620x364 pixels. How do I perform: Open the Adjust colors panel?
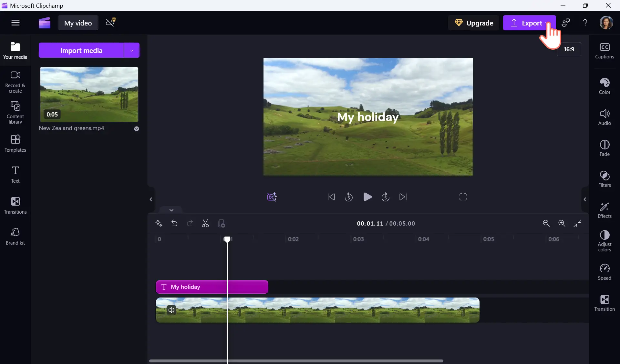(604, 240)
